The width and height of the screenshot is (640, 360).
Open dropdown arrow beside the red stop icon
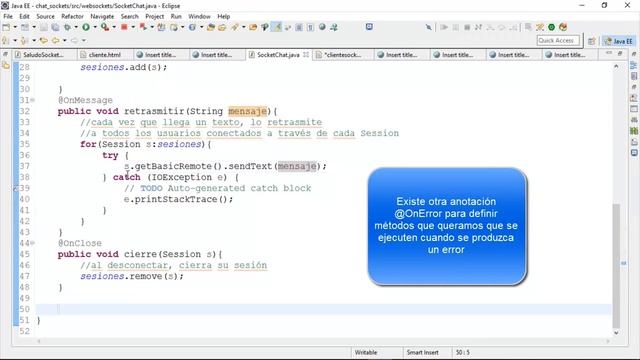click(x=133, y=27)
